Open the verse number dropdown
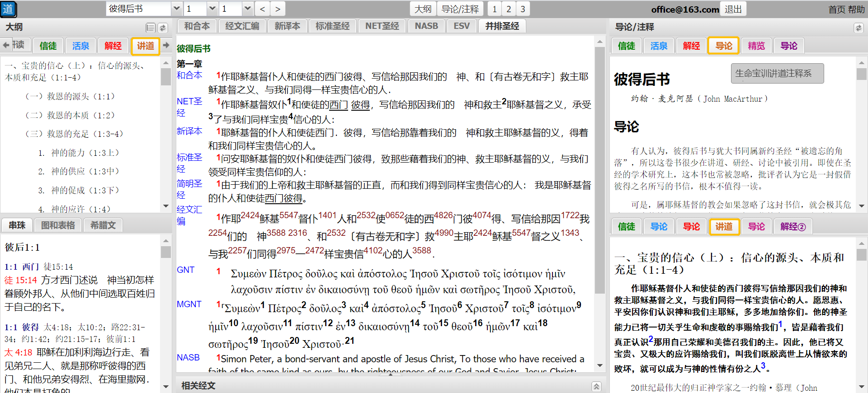The image size is (868, 393). (247, 9)
